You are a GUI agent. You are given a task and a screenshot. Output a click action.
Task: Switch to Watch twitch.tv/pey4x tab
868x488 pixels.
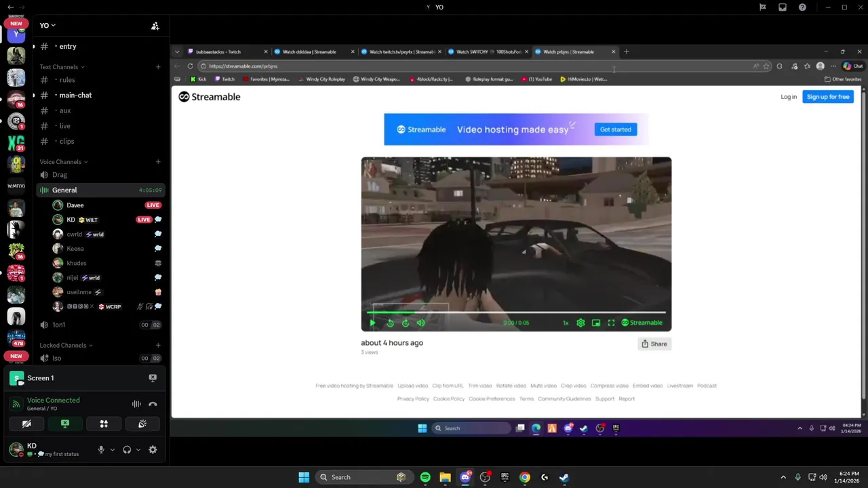tap(401, 52)
